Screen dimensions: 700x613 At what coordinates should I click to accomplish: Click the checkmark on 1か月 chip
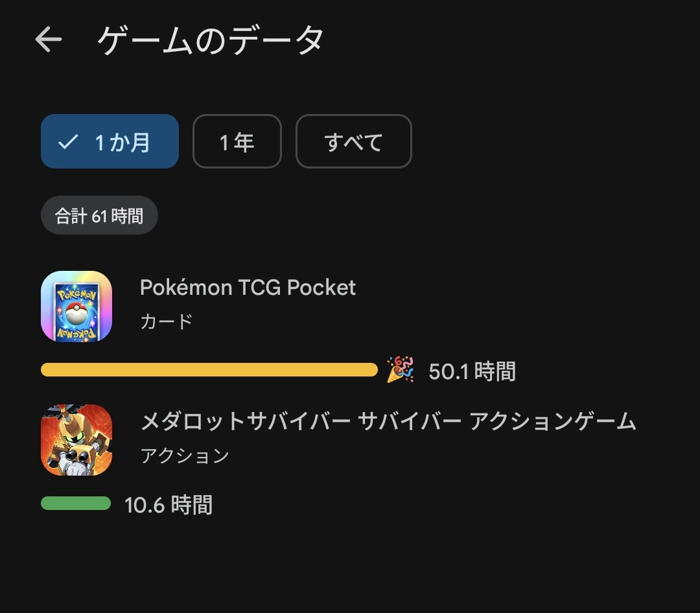point(68,141)
